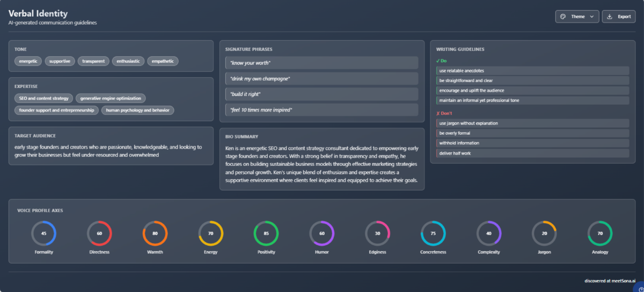Select the pink Edginess ring showing 30
The width and height of the screenshot is (644, 292).
[x=377, y=233]
